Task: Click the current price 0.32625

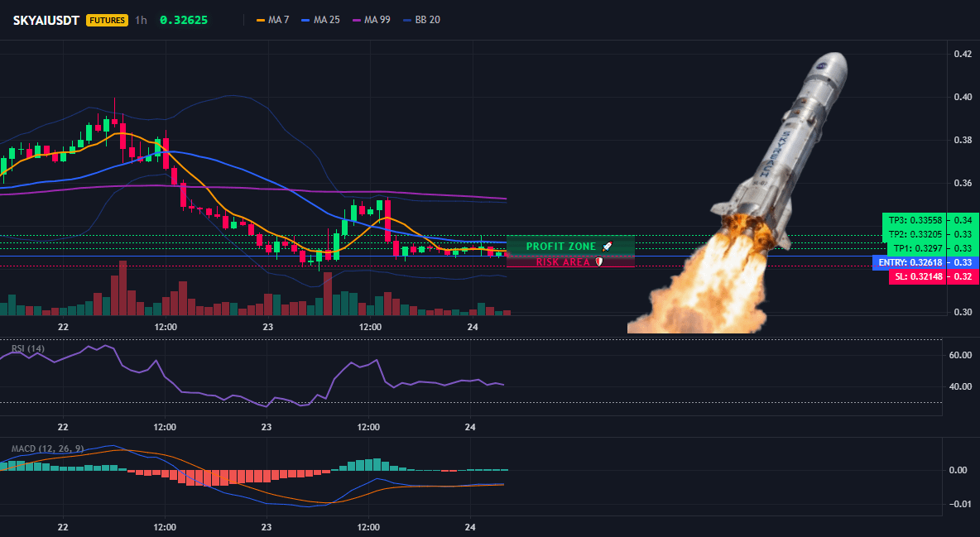Action: pyautogui.click(x=184, y=20)
